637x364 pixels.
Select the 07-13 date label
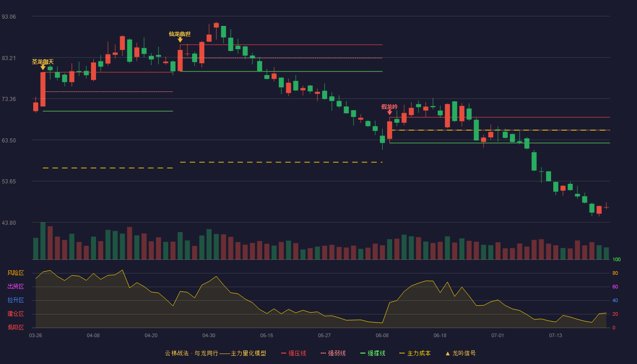tap(556, 335)
